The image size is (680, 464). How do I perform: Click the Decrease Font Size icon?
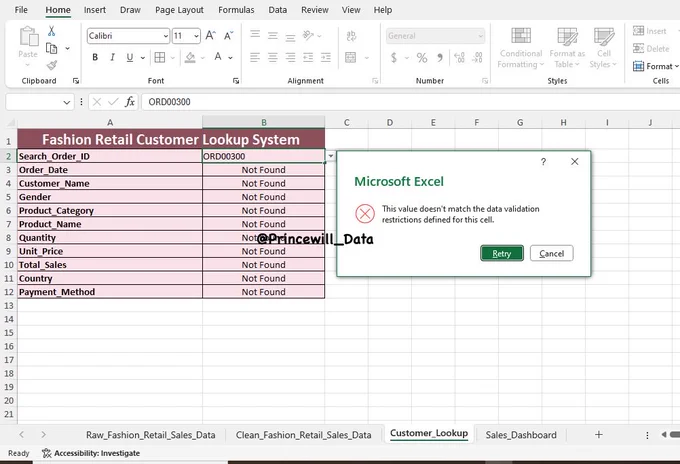[x=229, y=36]
